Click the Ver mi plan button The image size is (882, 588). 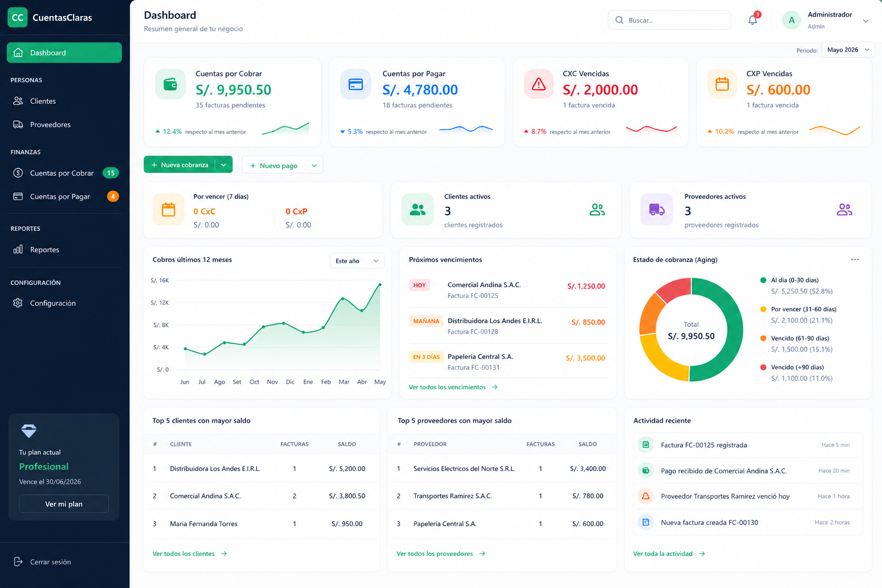click(x=64, y=504)
